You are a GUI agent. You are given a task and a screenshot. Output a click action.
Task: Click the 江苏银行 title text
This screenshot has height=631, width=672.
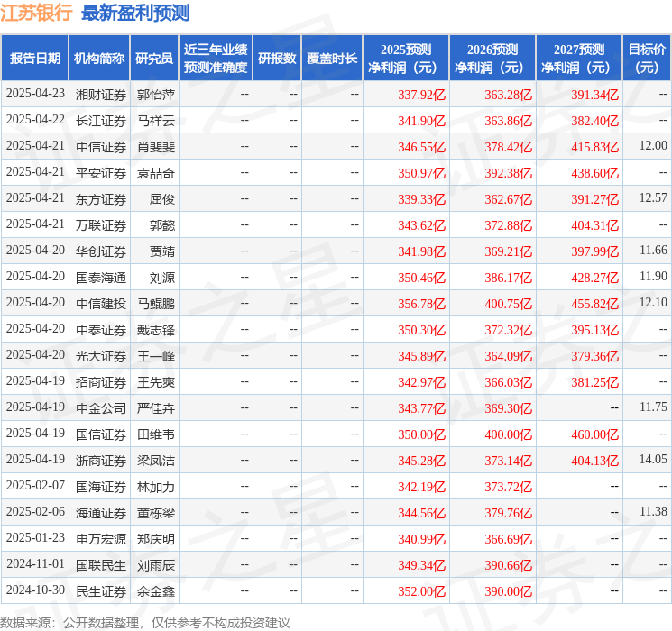36,13
